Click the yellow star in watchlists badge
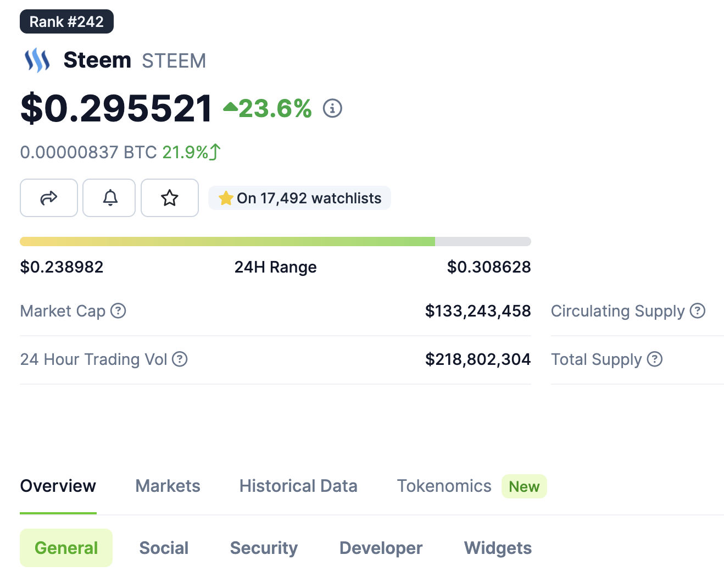The image size is (724, 588). pyautogui.click(x=226, y=198)
